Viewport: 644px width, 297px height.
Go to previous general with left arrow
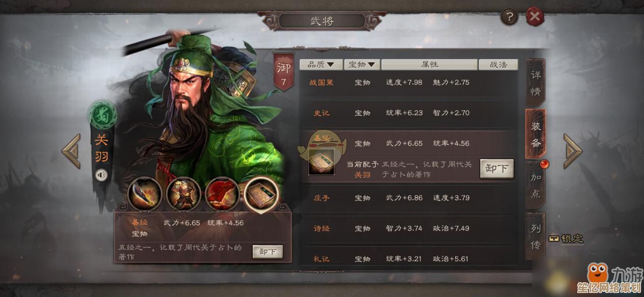tap(71, 151)
